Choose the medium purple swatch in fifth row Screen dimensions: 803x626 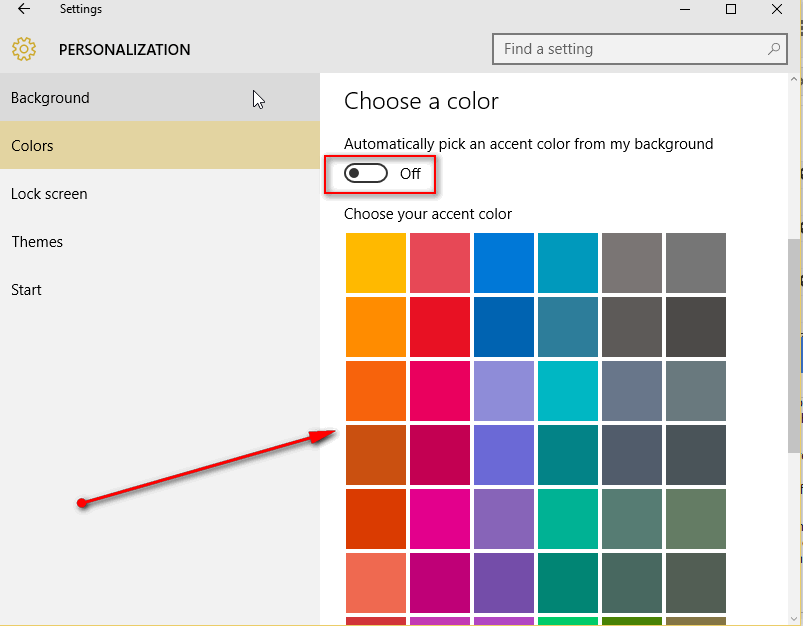pyautogui.click(x=504, y=519)
